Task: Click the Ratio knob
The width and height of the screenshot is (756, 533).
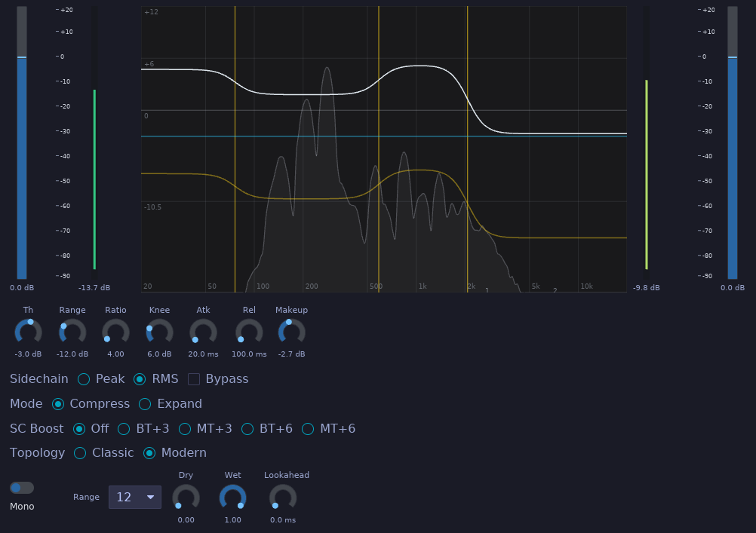Action: coord(115,332)
